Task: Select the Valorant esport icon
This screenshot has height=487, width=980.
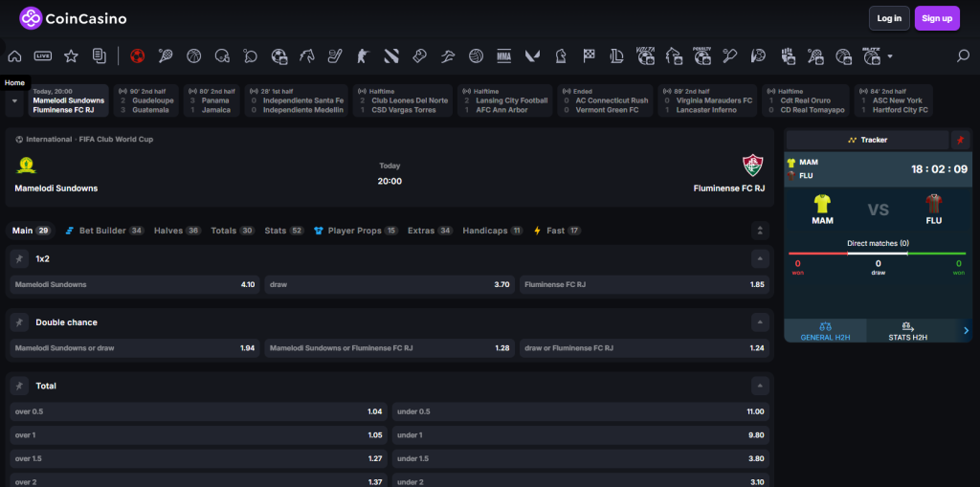Action: [x=532, y=56]
